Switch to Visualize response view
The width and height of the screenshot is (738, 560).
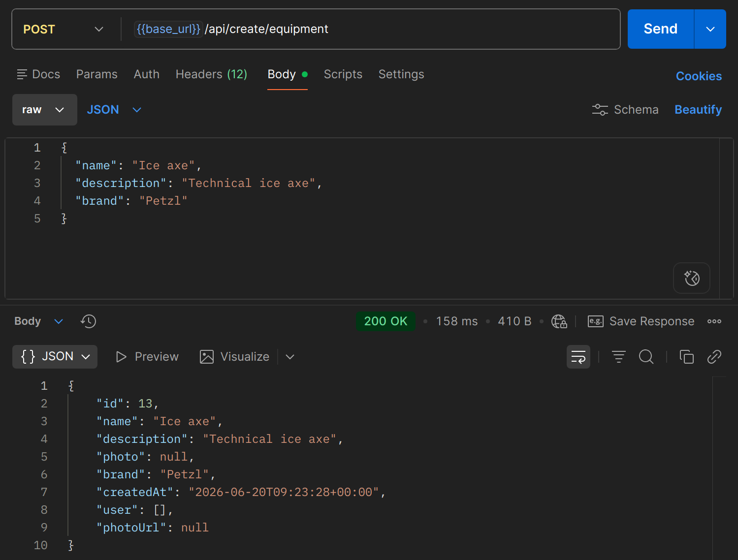pyautogui.click(x=235, y=357)
